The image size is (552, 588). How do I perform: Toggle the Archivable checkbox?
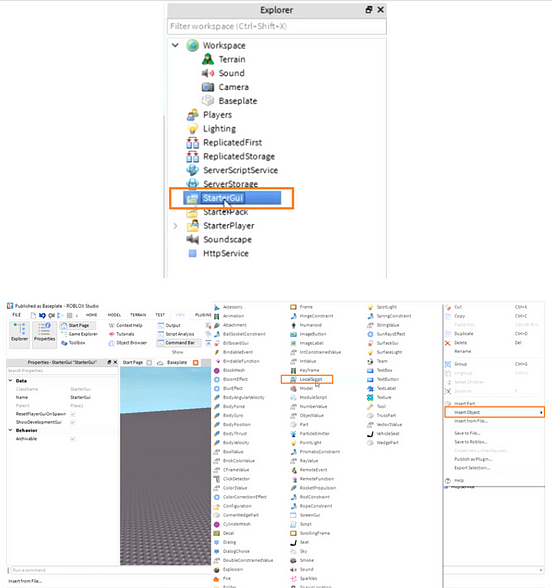click(73, 439)
